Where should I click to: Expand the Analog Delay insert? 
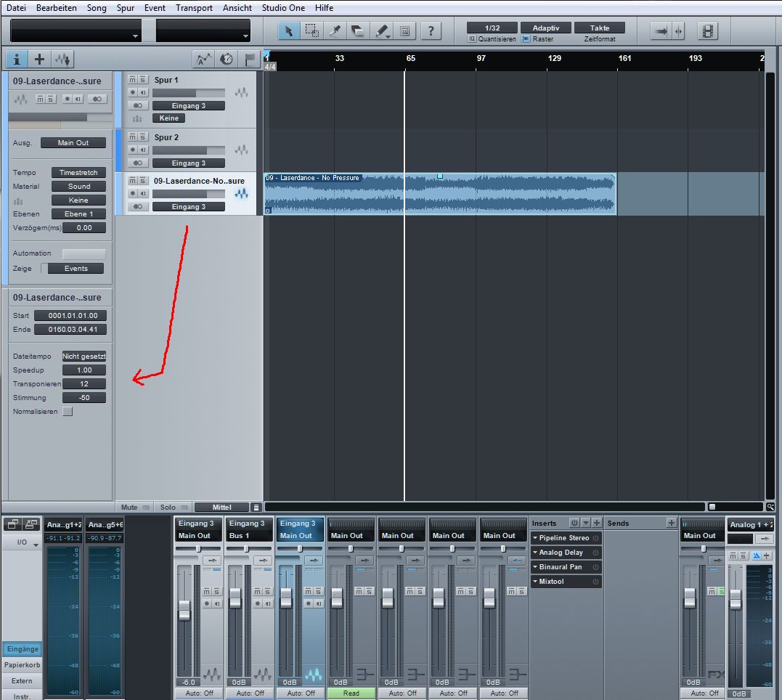pos(535,552)
